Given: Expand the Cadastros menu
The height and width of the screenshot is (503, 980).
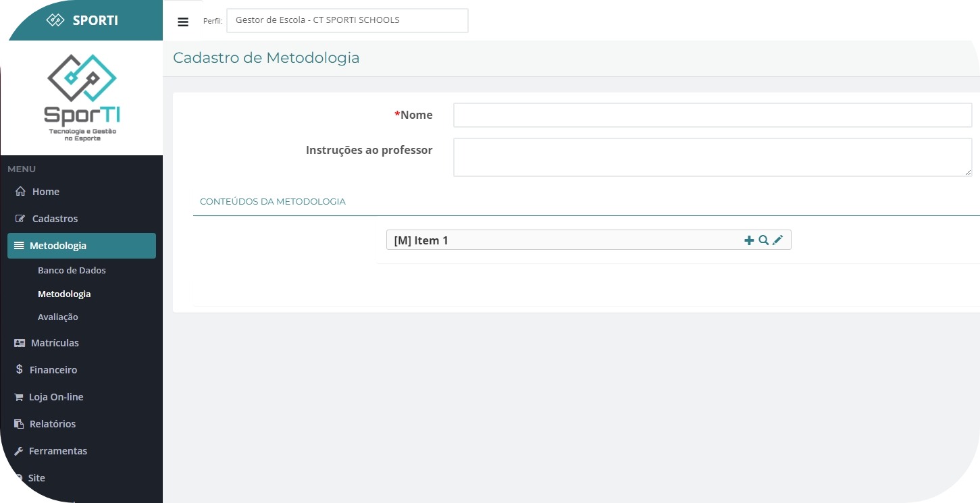Looking at the screenshot, I should click(55, 219).
